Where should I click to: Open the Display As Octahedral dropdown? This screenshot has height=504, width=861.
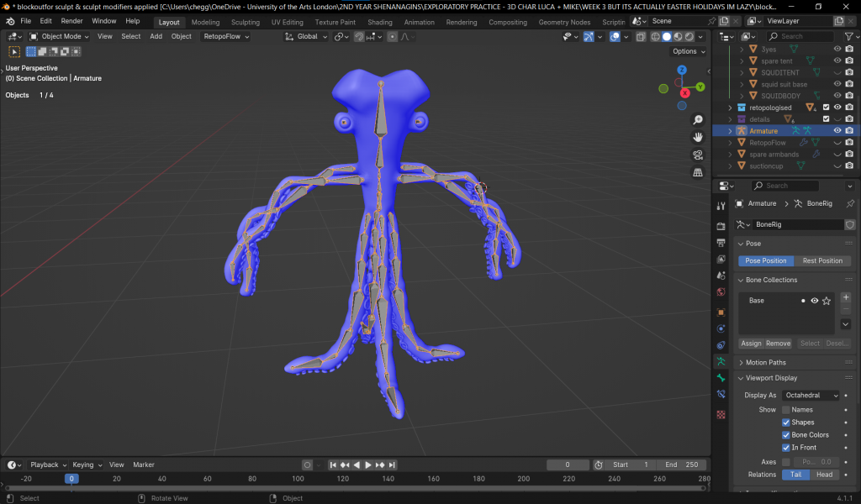[811, 396]
